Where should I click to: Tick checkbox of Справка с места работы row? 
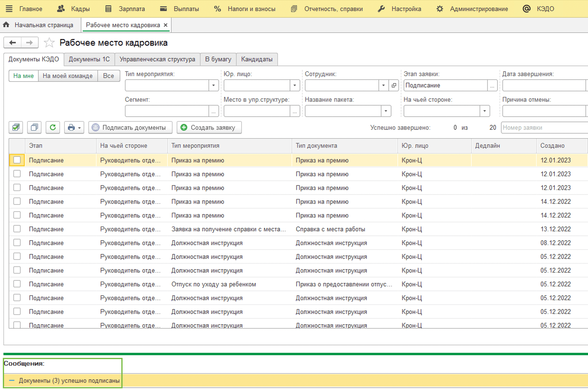click(x=17, y=229)
